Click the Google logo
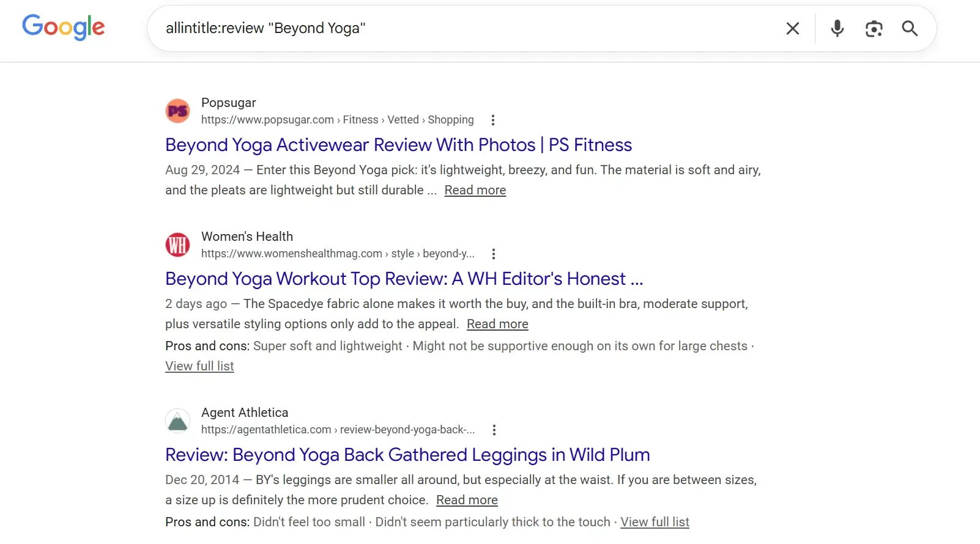980x544 pixels. [63, 27]
